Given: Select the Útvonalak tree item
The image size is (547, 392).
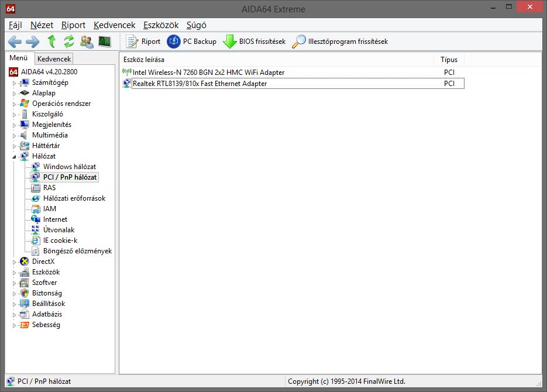Looking at the screenshot, I should (59, 230).
